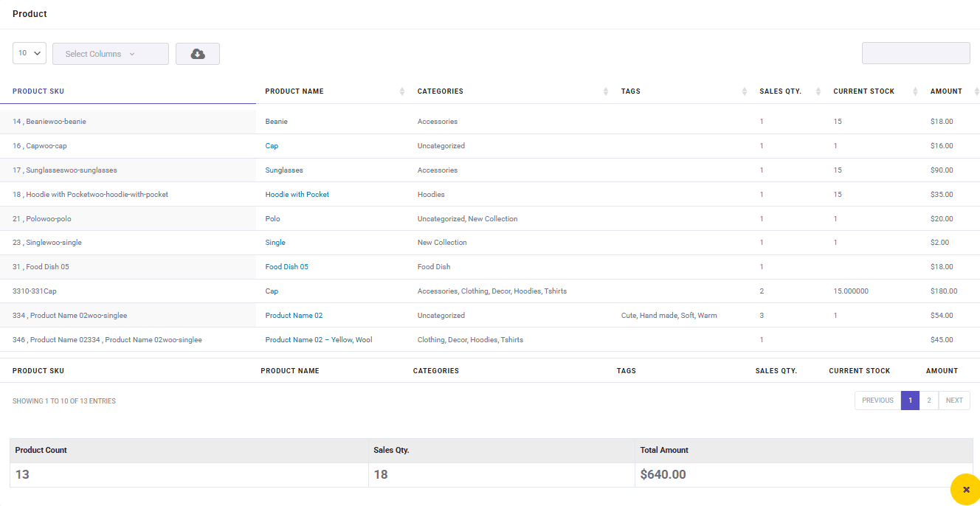
Task: Open the Food Dish 05 product
Action: 286,266
